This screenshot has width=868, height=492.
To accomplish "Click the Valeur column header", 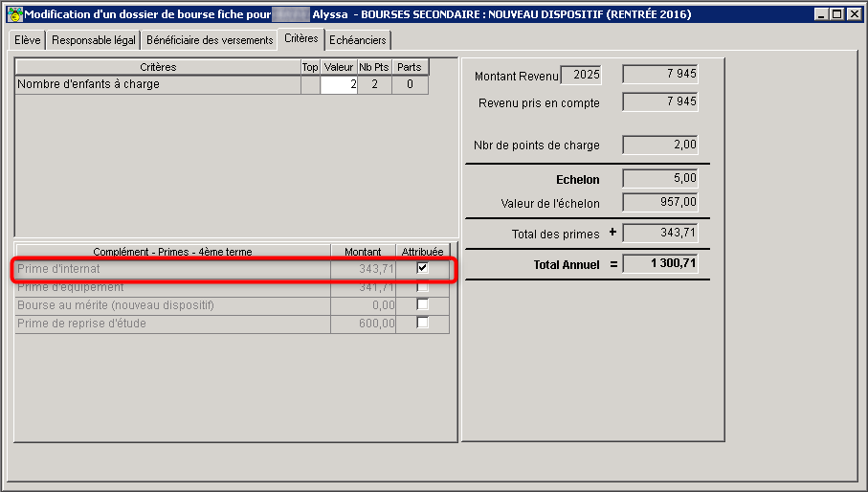I will coord(339,67).
